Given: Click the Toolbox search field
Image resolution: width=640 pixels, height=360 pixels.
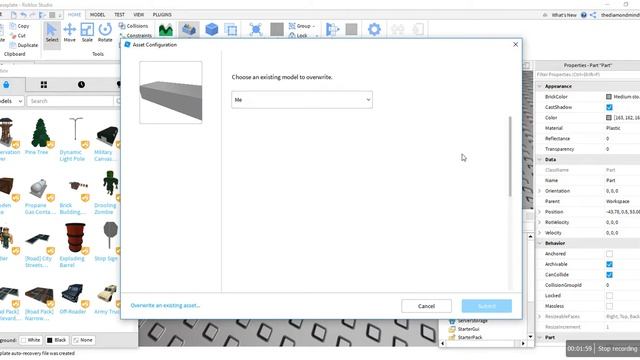Looking at the screenshot, I should point(70,101).
